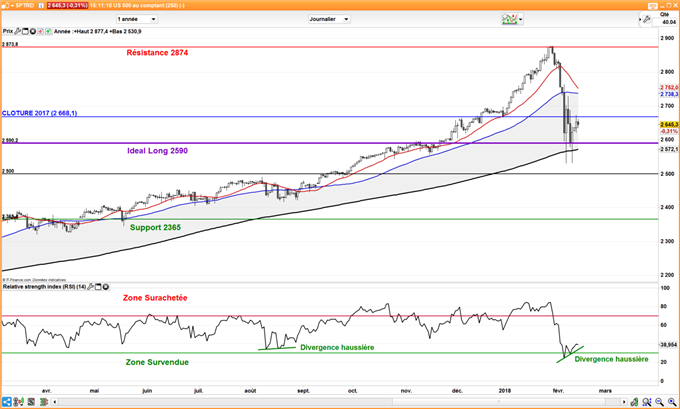Click the 2 873,8 level label at left

click(x=10, y=44)
